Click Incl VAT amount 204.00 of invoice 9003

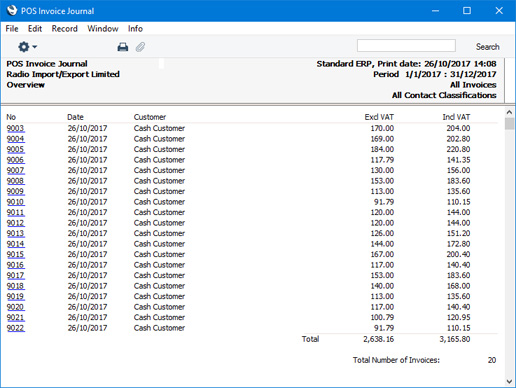[x=458, y=128]
